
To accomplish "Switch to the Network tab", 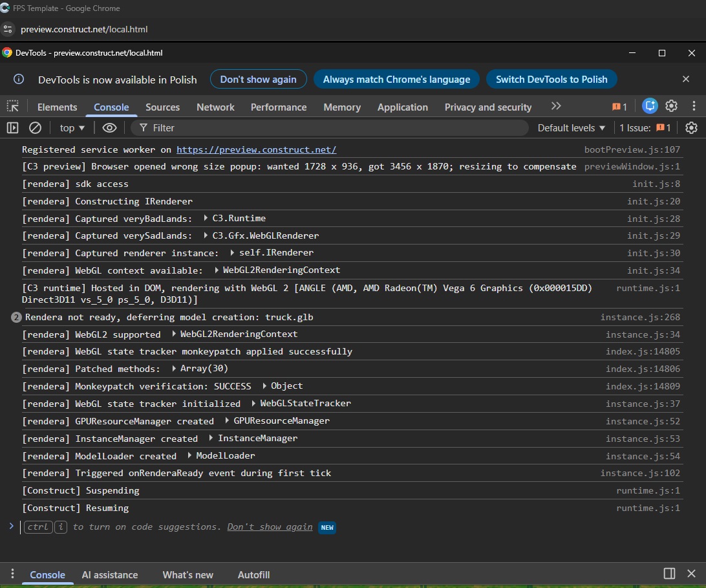I will pos(215,107).
